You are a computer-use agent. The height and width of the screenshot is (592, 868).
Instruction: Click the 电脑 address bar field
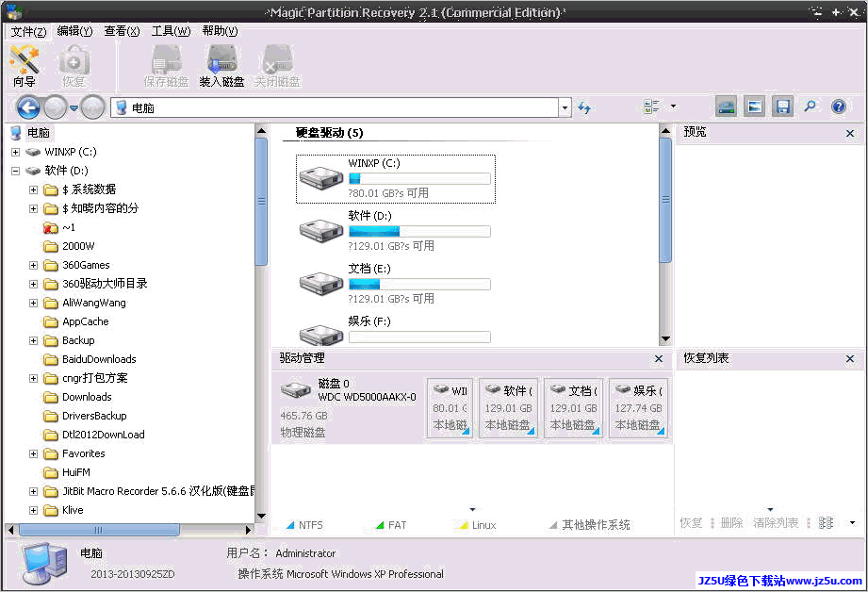335,107
